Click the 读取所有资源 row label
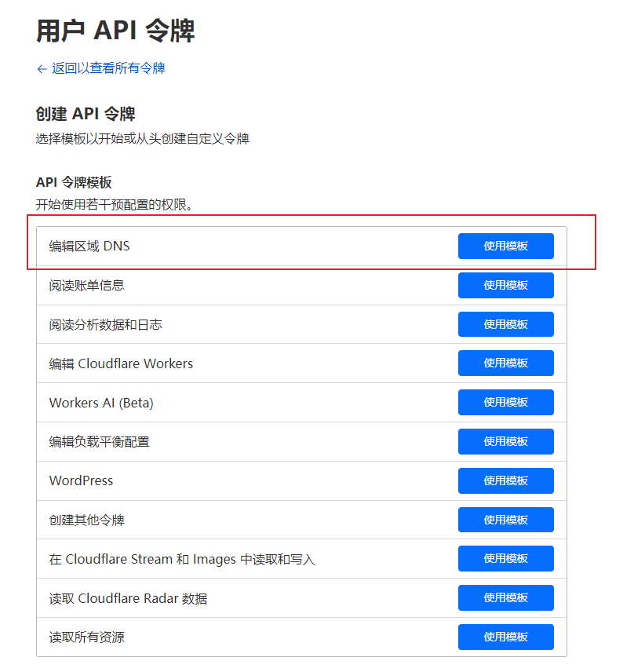634x672 pixels. click(x=86, y=637)
